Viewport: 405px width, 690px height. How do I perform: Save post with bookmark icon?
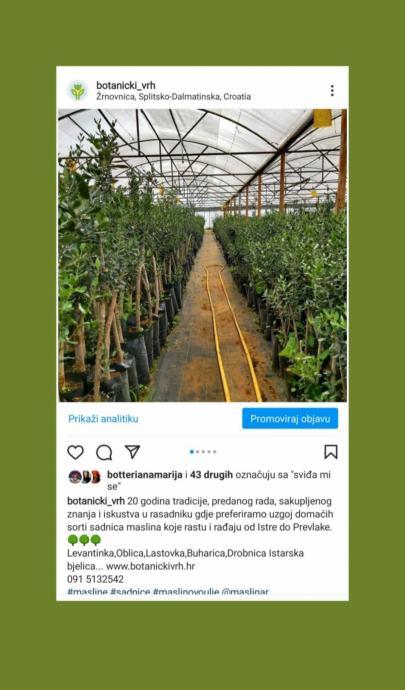click(x=331, y=452)
